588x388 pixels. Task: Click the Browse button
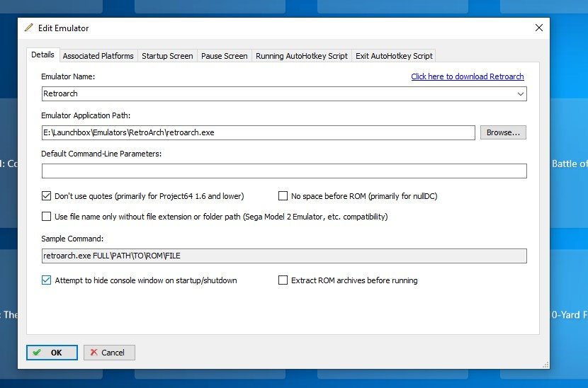tap(503, 132)
